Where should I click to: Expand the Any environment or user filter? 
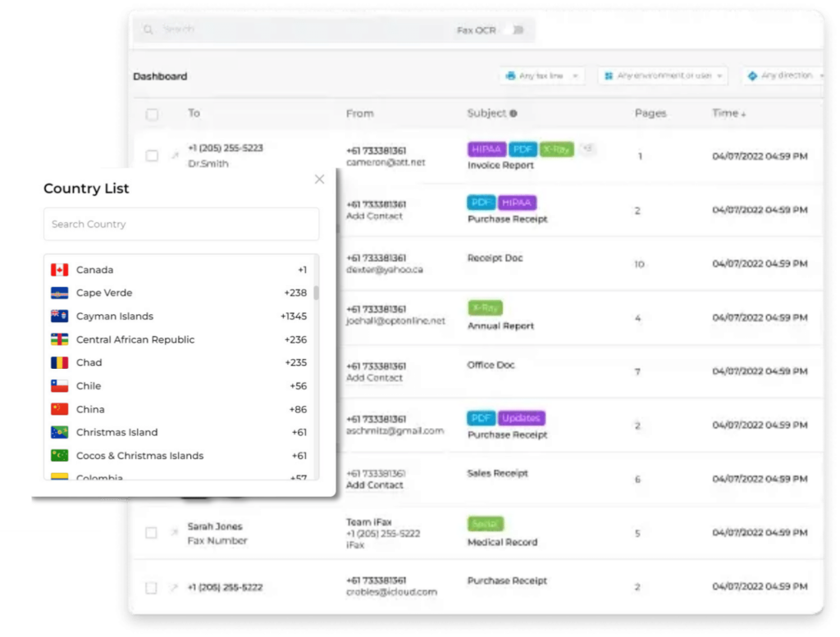[663, 75]
